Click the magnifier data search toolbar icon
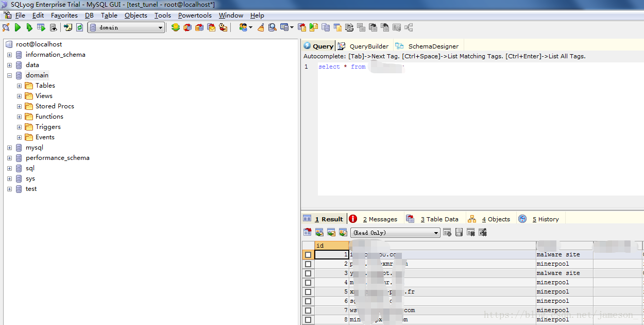 coord(272,27)
